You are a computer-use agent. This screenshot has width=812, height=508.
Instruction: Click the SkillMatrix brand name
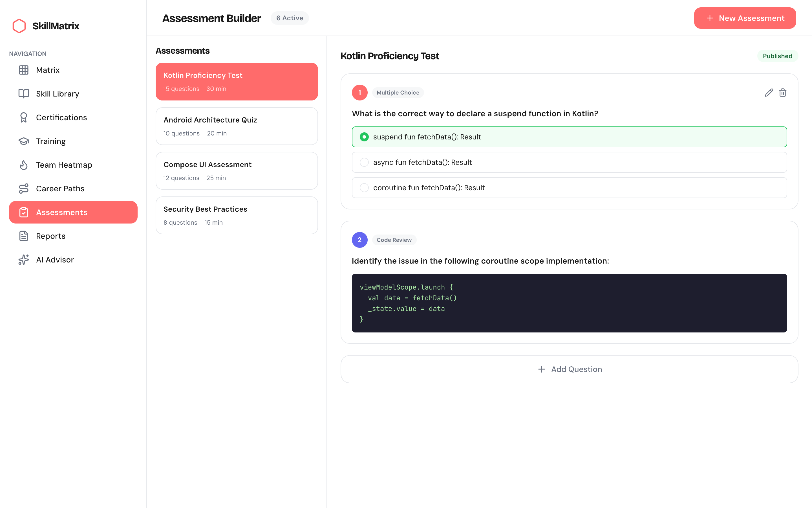click(56, 26)
